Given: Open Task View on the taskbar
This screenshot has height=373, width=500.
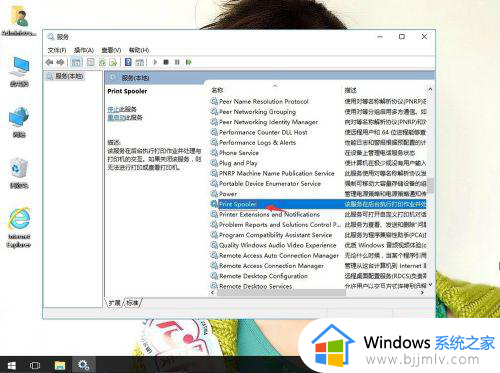Looking at the screenshot, I should [35, 365].
